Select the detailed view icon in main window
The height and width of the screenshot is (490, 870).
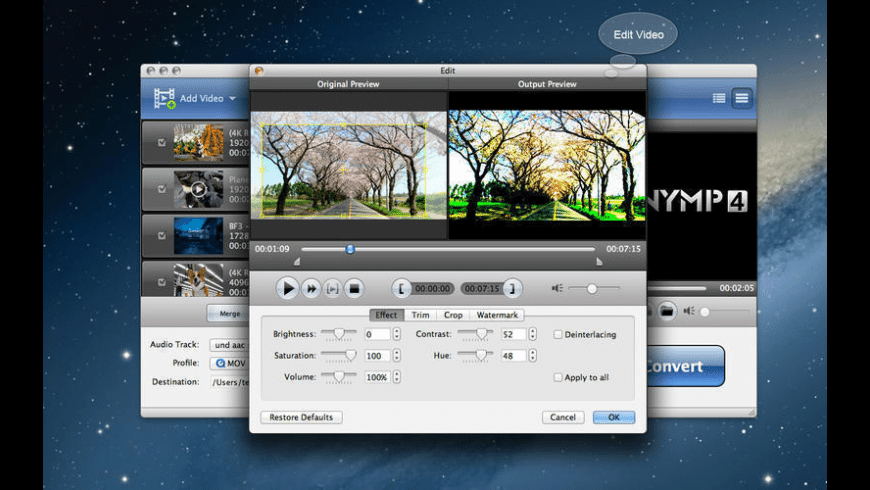742,98
